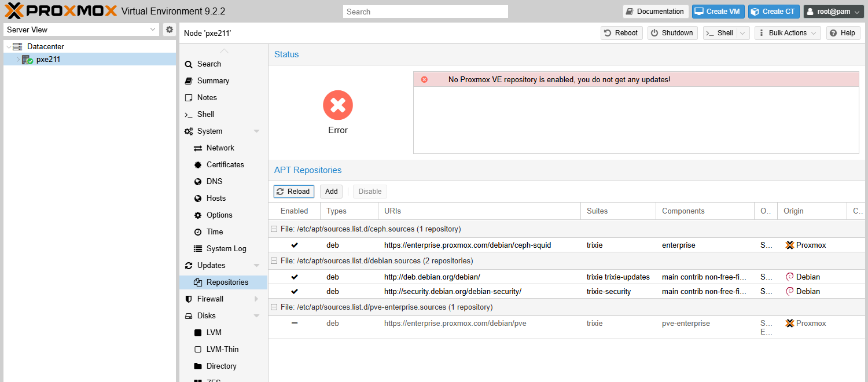Open the Server View dropdown
This screenshot has height=382, width=868.
coord(81,30)
